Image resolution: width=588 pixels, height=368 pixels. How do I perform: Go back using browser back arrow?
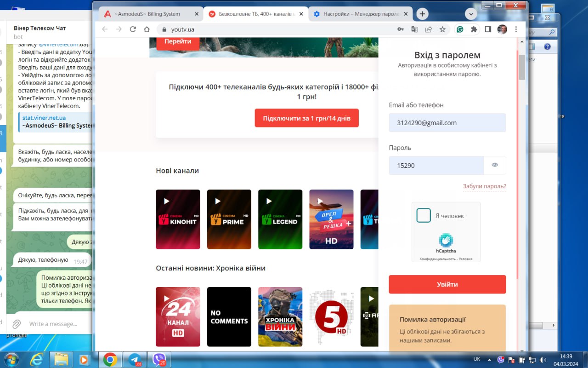point(105,29)
